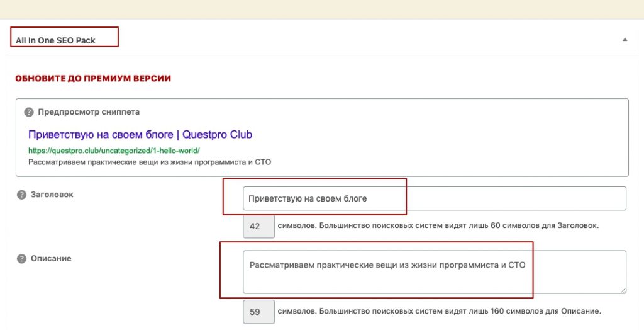This screenshot has height=330, width=644.
Task: Grab the resize handle of the Описание textarea
Action: coord(623,290)
